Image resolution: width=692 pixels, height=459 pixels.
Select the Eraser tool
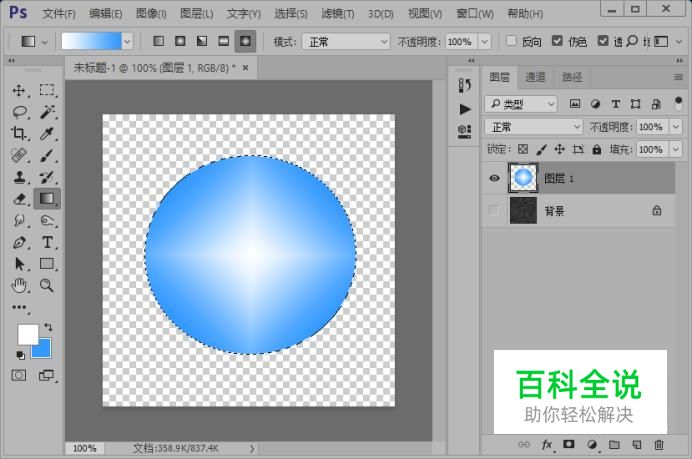[20, 199]
